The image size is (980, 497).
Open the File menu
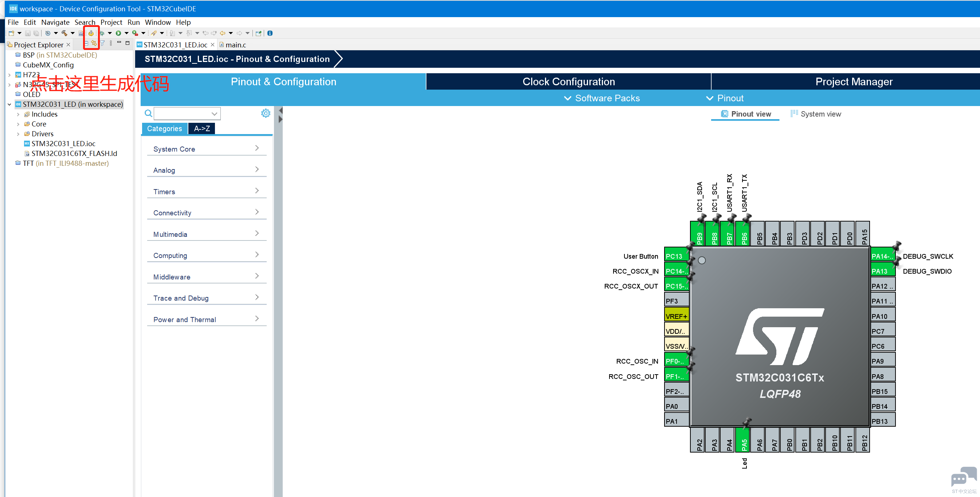click(13, 22)
